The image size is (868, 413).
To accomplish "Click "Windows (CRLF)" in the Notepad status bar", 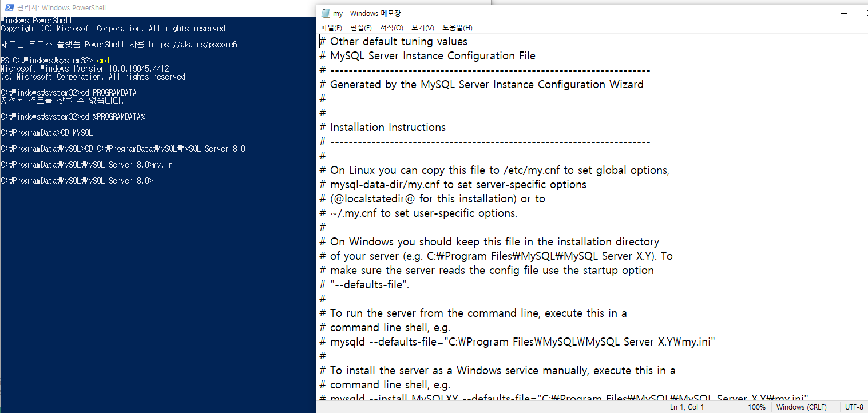I will click(x=802, y=407).
